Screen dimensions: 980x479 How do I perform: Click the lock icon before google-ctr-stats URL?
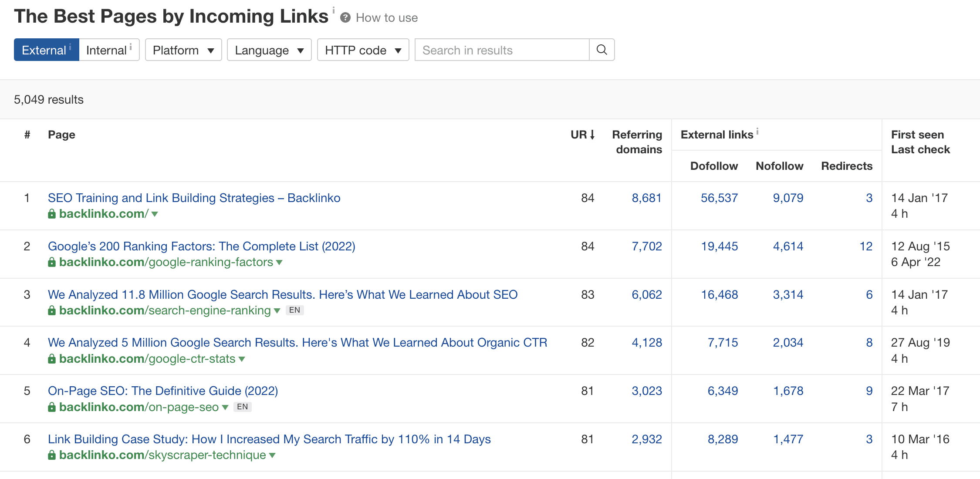click(52, 359)
